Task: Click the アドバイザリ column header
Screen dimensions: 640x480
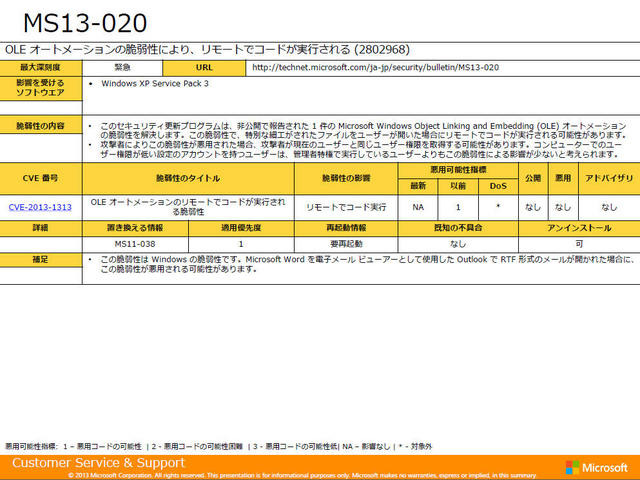Action: point(609,178)
